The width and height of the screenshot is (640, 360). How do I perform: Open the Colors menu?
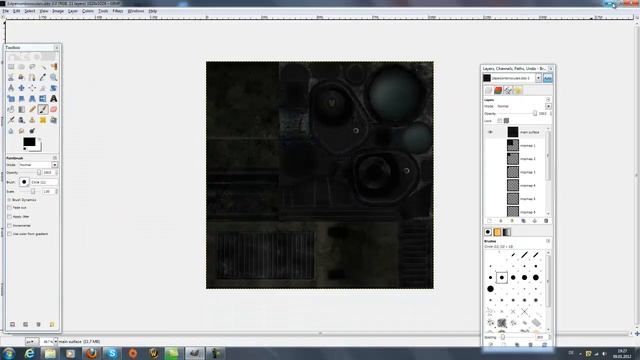click(x=88, y=11)
